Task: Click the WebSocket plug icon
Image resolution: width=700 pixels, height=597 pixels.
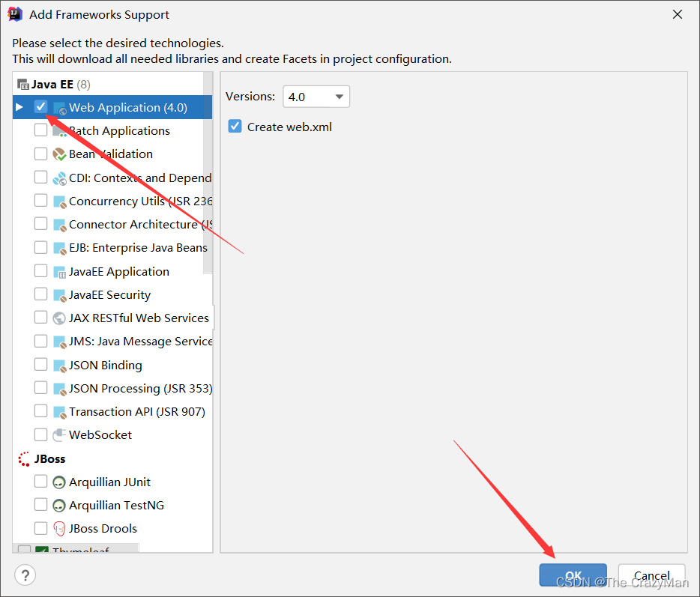Action: point(59,435)
